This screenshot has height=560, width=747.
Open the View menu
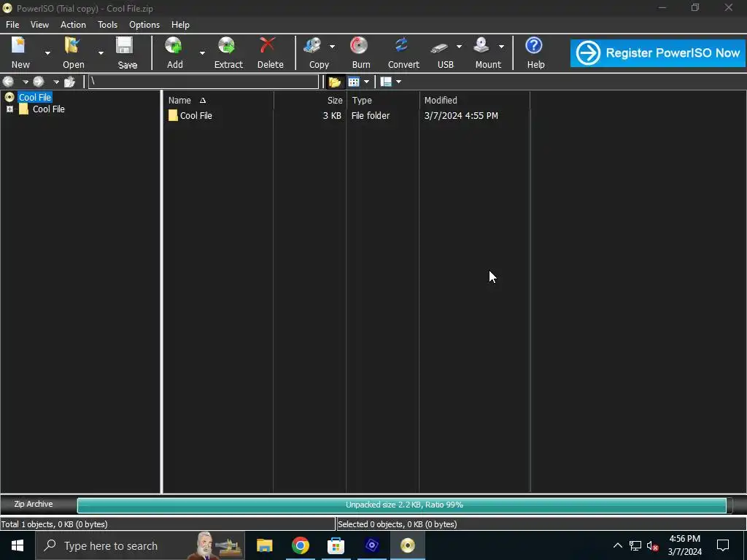39,25
